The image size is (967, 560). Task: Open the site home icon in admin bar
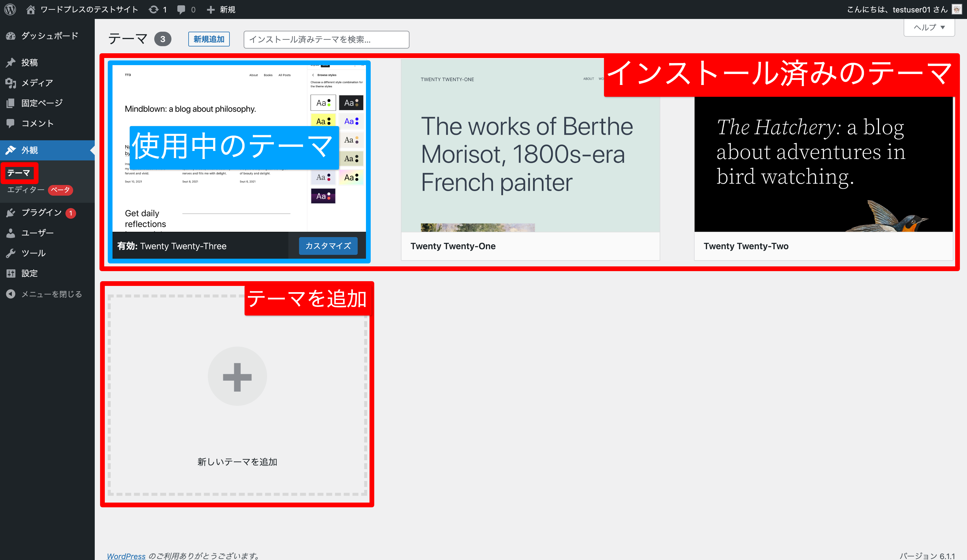click(x=31, y=9)
